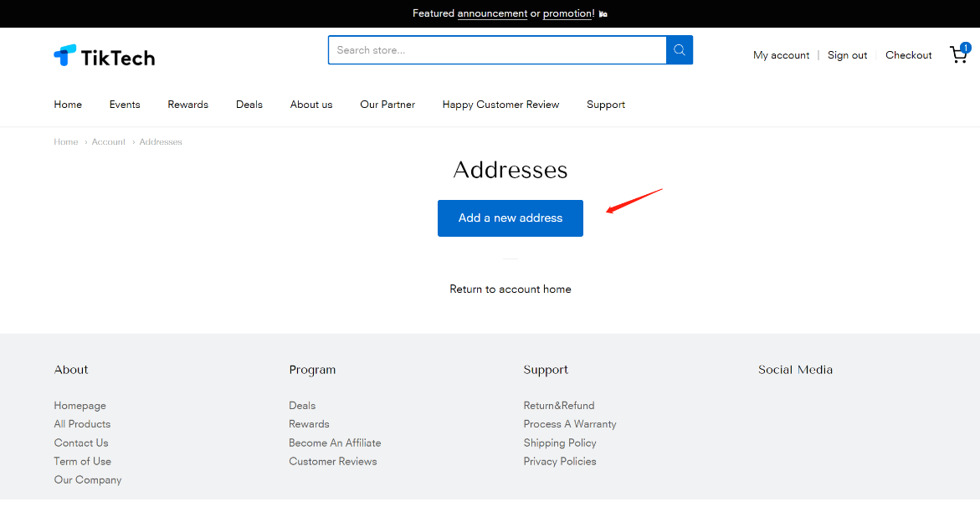Click Sign out in header

(x=847, y=55)
